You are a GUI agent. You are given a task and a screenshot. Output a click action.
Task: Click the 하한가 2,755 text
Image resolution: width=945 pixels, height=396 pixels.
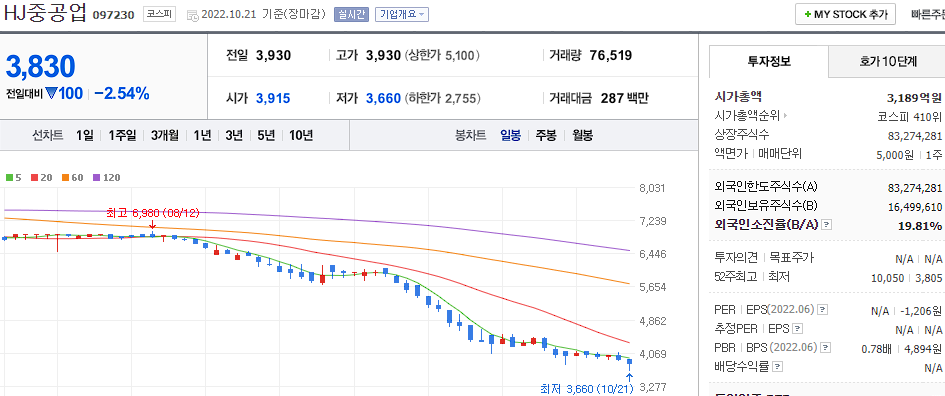coord(443,98)
